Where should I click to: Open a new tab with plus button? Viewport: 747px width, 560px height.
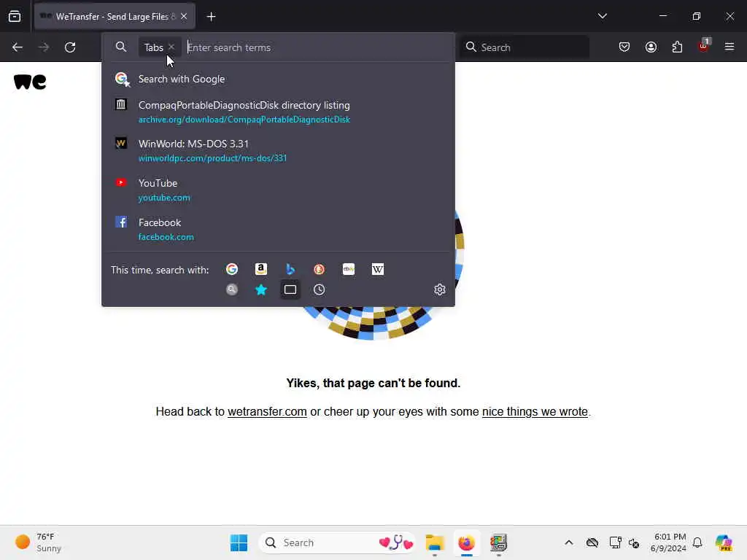pos(211,17)
